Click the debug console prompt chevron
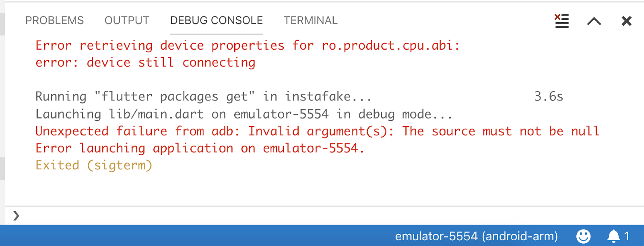Screen dimensions: 644x246 click(16, 216)
